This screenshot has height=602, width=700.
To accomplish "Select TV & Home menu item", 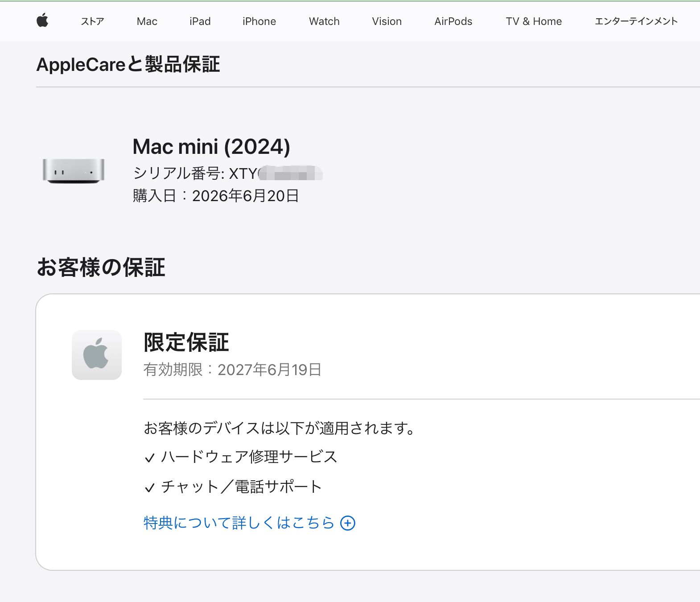I will coord(534,21).
